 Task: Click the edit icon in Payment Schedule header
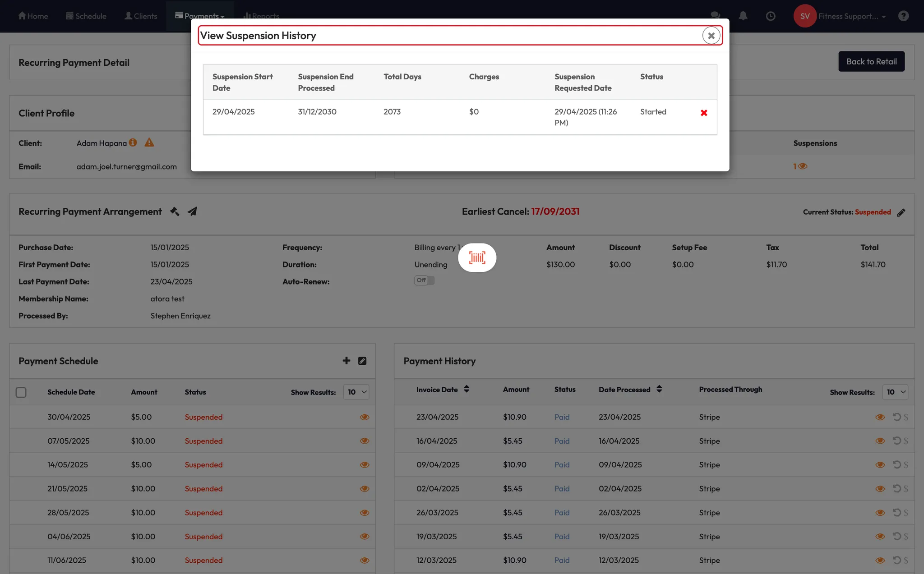362,361
